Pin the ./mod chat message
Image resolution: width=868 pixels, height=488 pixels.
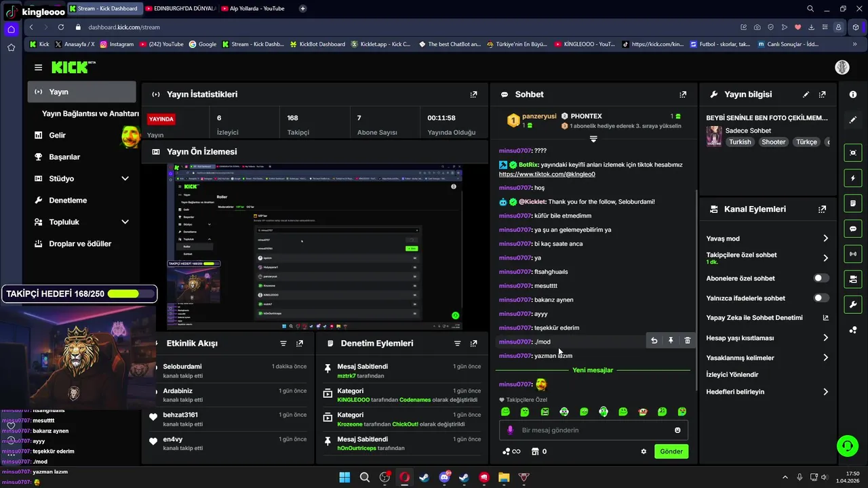click(671, 340)
